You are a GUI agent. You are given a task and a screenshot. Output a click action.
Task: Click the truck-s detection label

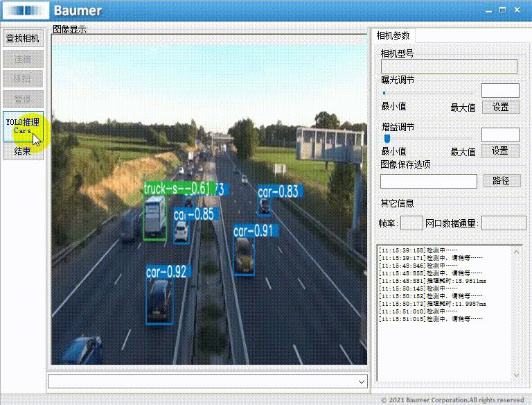pos(179,189)
